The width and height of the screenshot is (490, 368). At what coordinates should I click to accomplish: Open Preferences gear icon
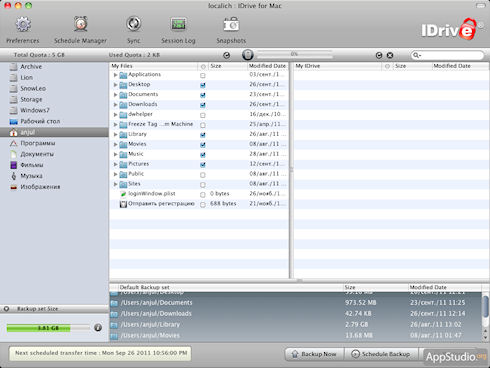[23, 25]
